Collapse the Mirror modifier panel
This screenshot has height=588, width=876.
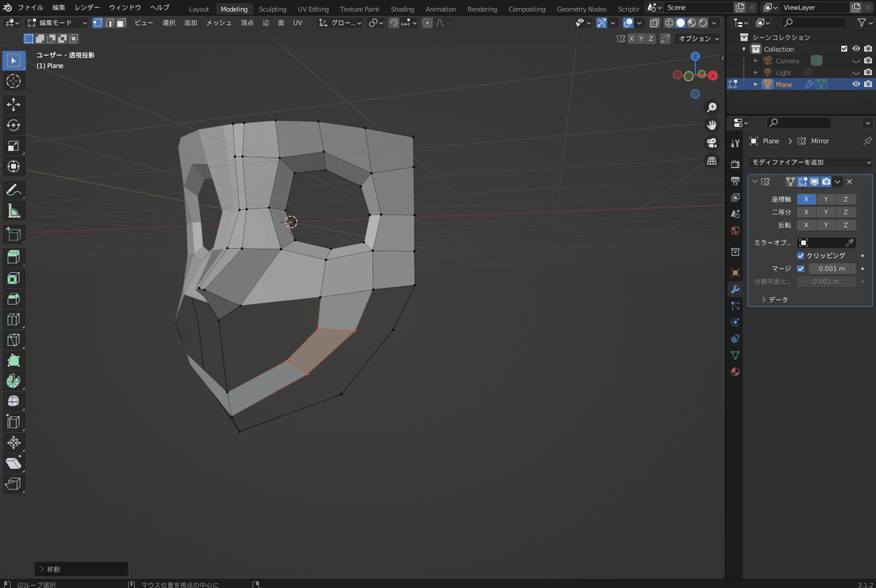(755, 182)
